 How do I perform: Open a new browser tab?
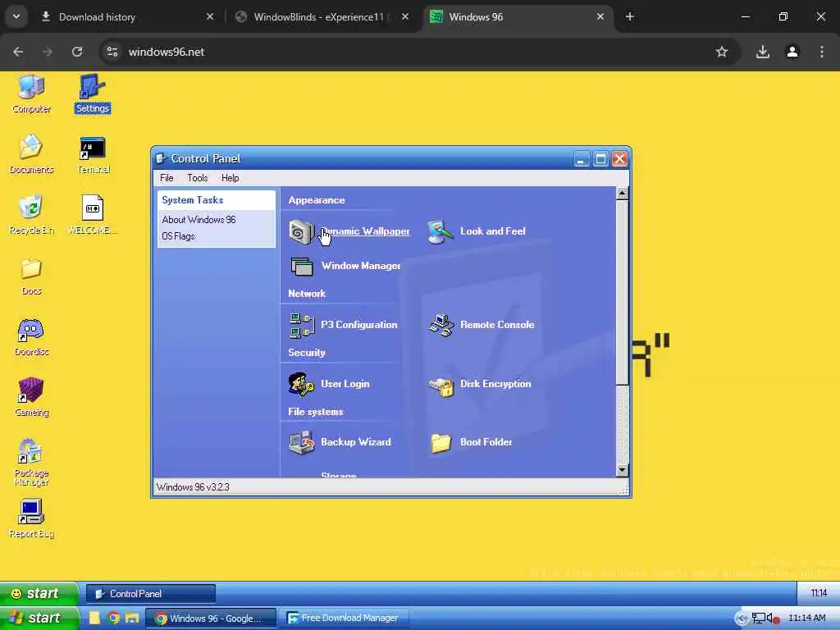(630, 17)
